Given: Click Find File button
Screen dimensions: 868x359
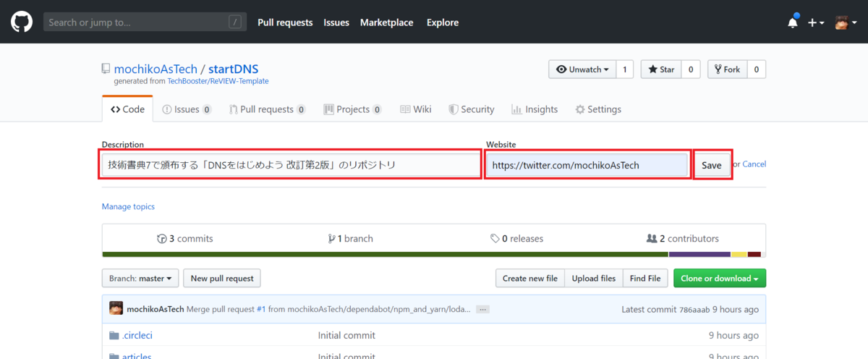Looking at the screenshot, I should click(645, 279).
